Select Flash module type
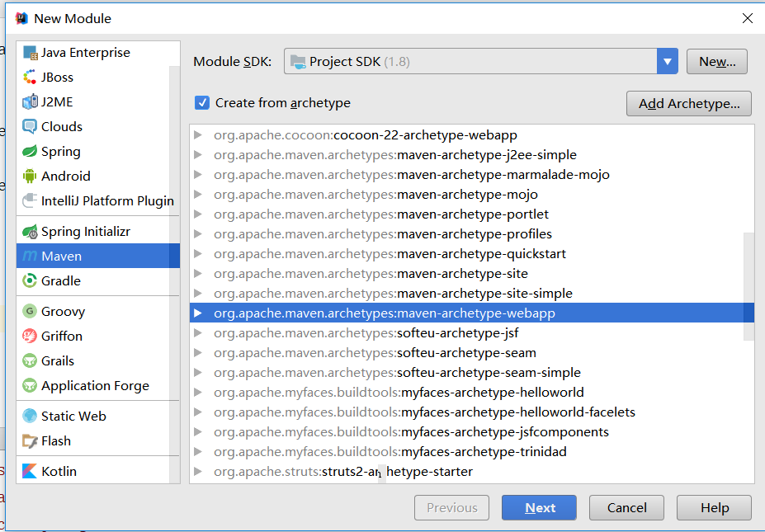 (98, 440)
